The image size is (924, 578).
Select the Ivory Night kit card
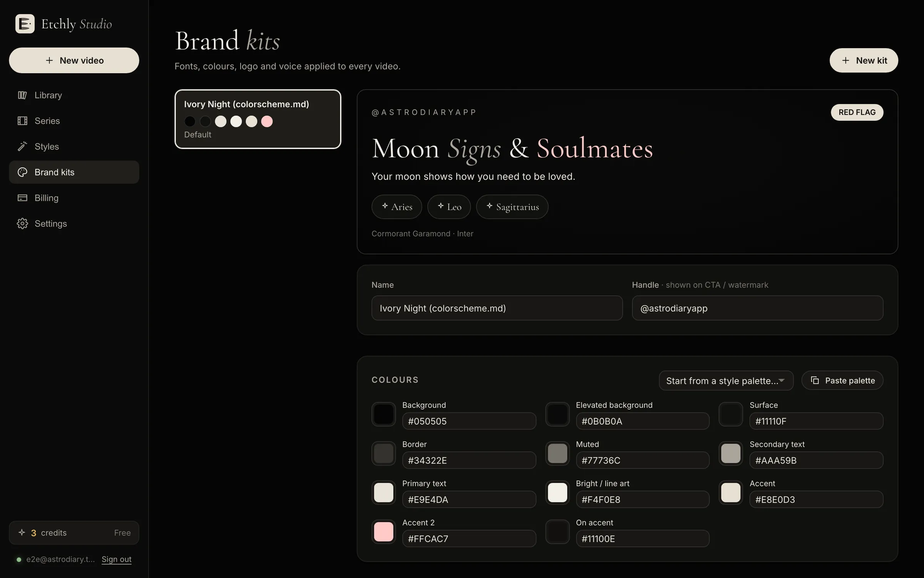(x=258, y=119)
